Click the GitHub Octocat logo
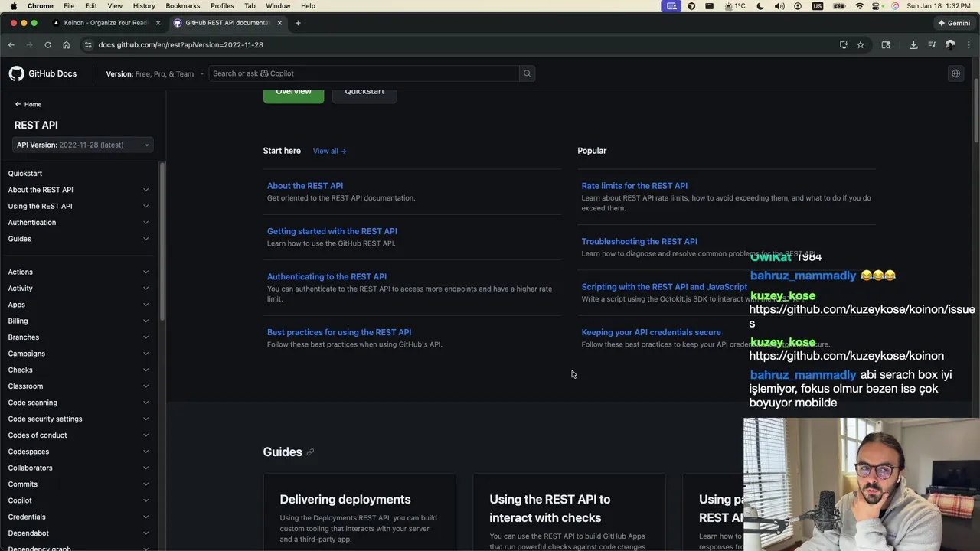Screen dimensions: 980x551 coord(17,73)
